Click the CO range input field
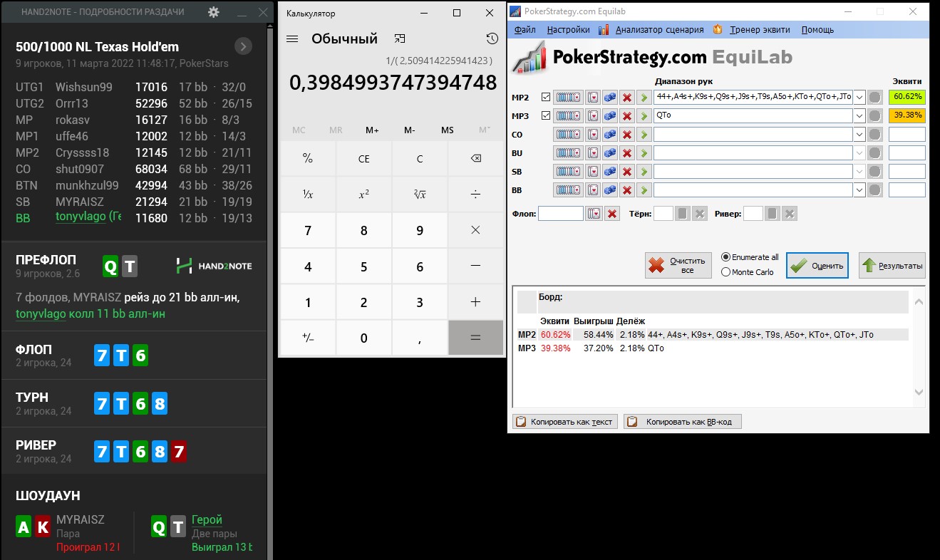The image size is (940, 560). pos(753,134)
